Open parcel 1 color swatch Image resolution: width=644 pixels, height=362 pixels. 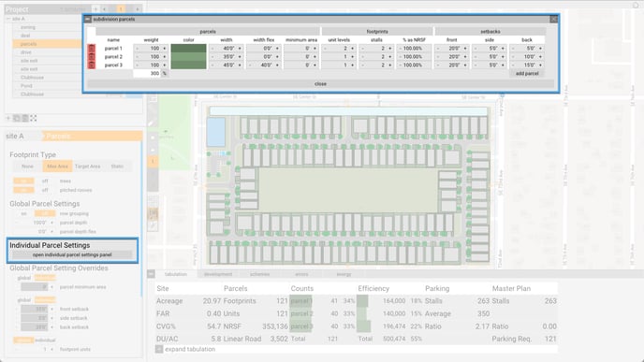(x=188, y=49)
